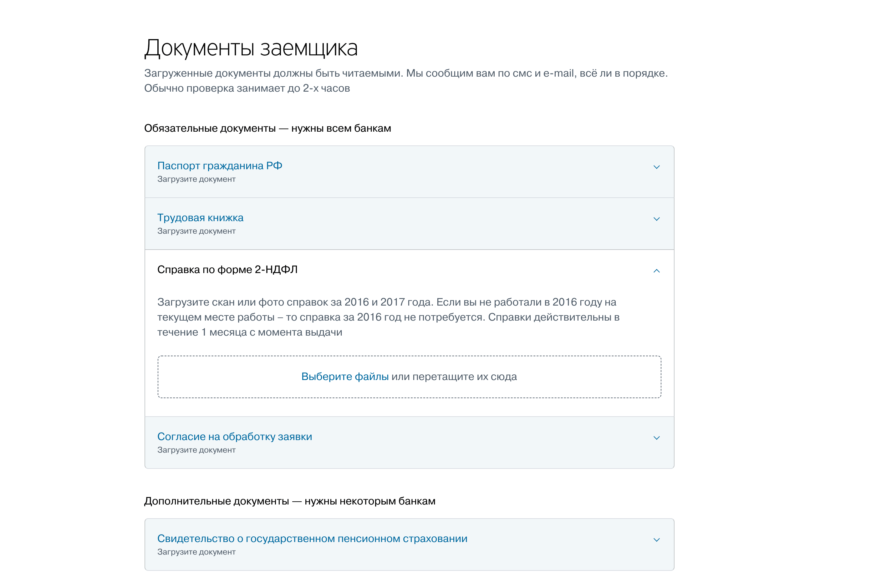Click Загрузите документ under Свидетельство о страховании

click(196, 552)
